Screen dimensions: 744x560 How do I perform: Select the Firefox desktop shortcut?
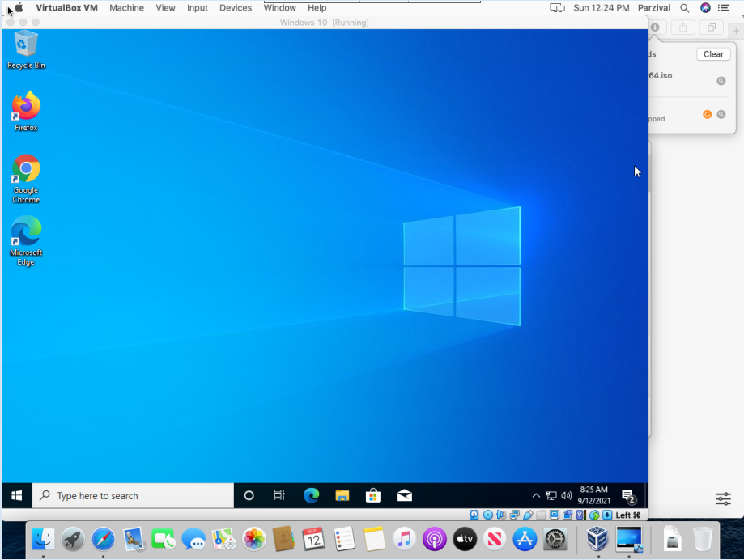tap(26, 112)
